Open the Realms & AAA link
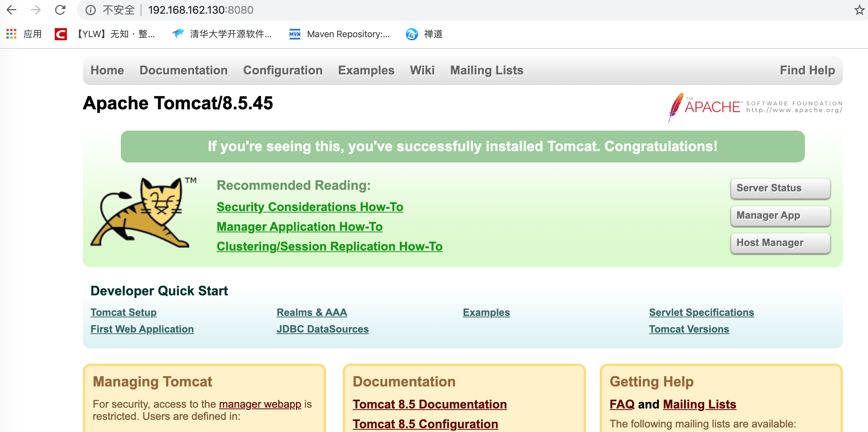The image size is (868, 432). 312,312
